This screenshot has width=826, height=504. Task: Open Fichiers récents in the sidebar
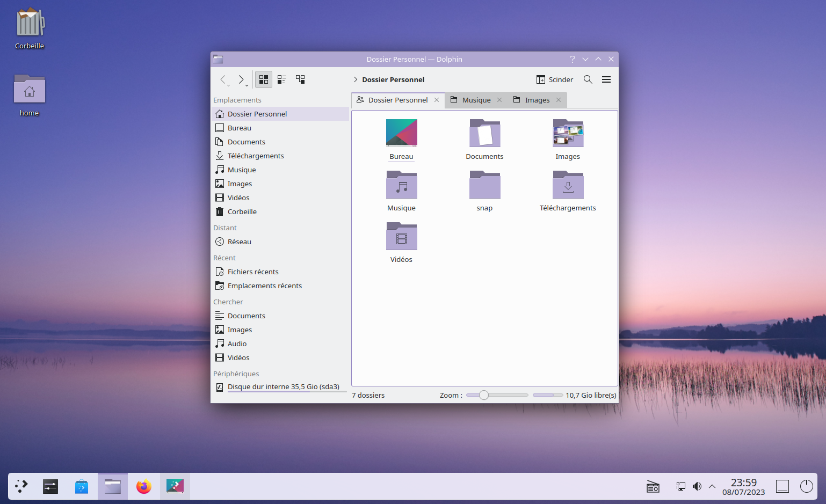click(253, 272)
